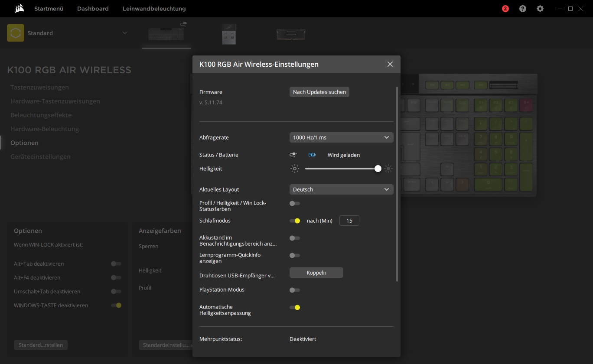Click the USB cable connection status icon
Viewport: 593px width, 364px height.
[293, 155]
